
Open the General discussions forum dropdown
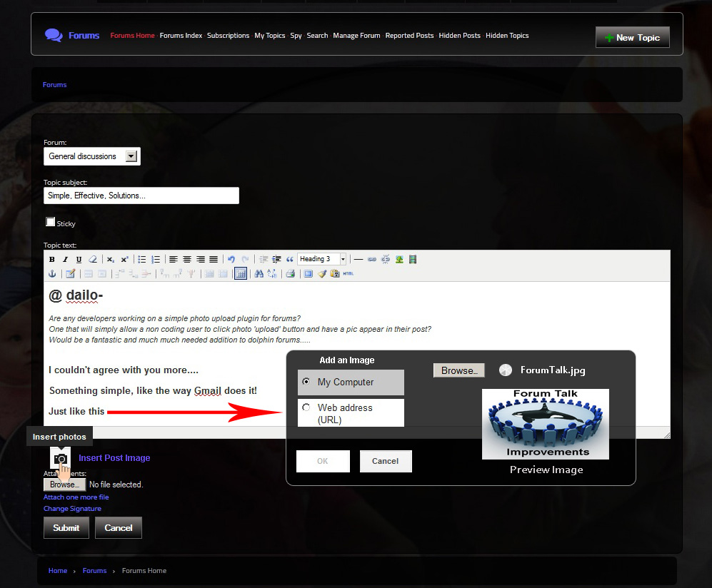coord(130,156)
